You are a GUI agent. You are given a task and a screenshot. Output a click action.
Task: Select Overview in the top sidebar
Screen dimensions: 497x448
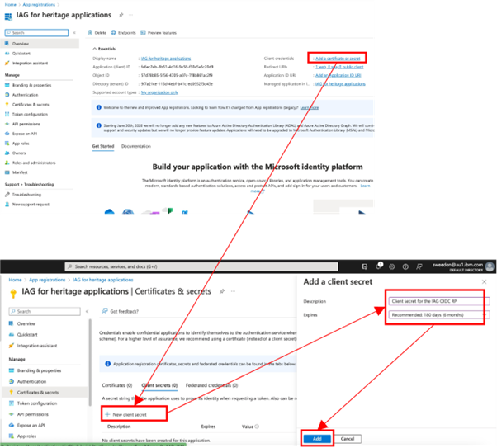click(40, 44)
